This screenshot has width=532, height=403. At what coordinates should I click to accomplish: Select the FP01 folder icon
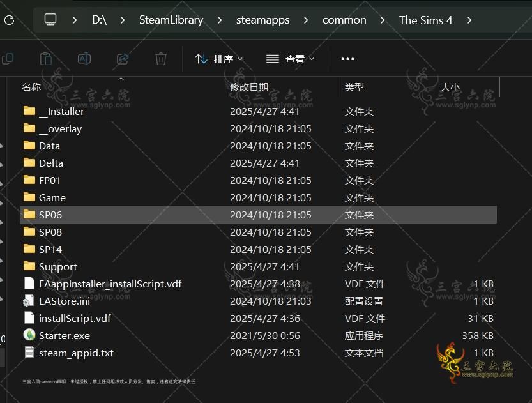coord(29,179)
